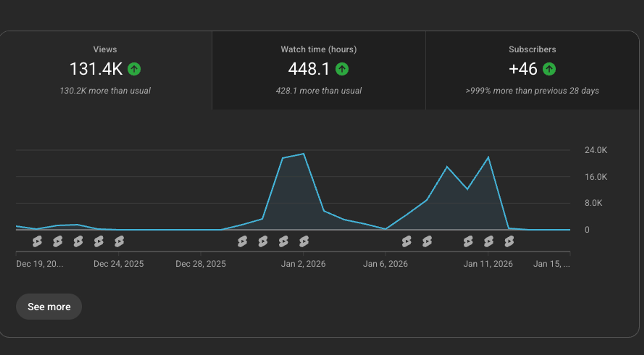644x355 pixels.
Task: Open Shorts marker for Dec 31, 2025
Action: coord(263,241)
